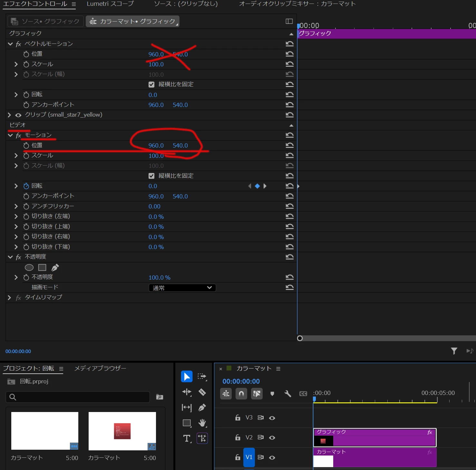Switch to メディアブラウザー tab
This screenshot has width=476, height=470.
tap(100, 368)
